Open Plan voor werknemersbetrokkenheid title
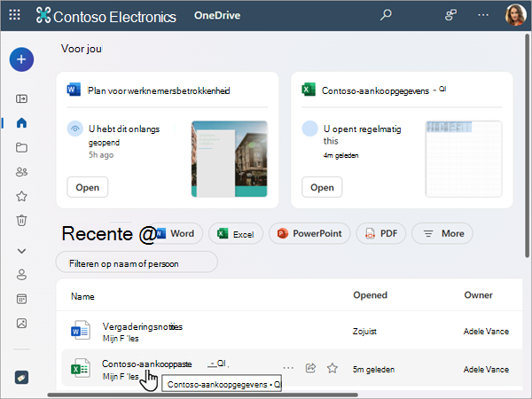 point(159,90)
